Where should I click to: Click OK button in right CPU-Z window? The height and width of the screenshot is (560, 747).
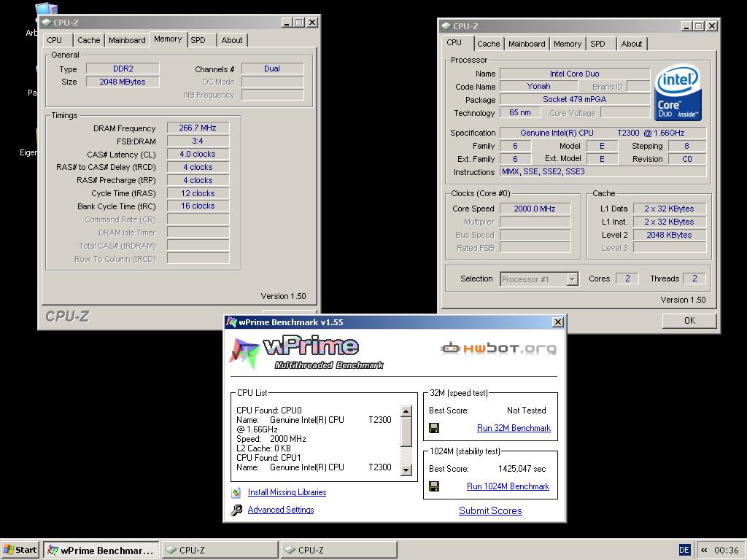click(689, 321)
